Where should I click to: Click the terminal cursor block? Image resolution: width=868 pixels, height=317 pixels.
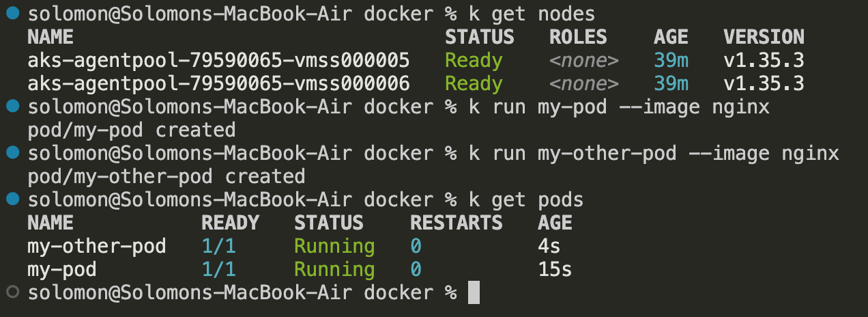coord(474,293)
